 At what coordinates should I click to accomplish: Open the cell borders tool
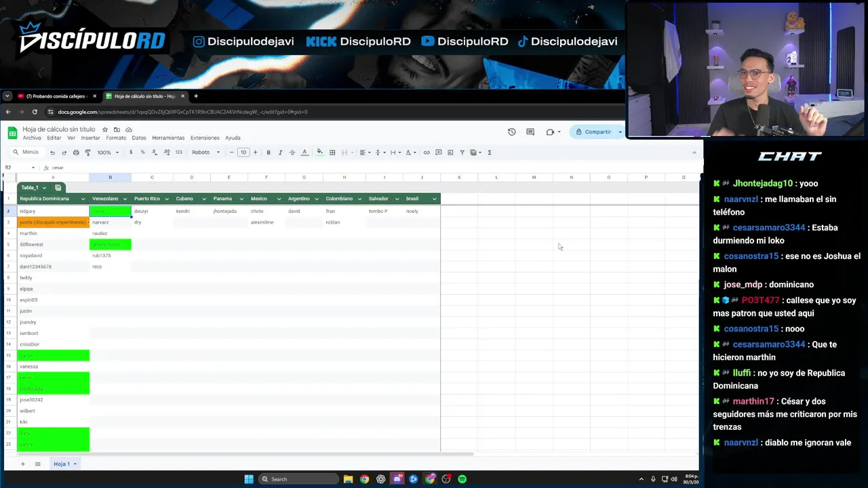332,152
